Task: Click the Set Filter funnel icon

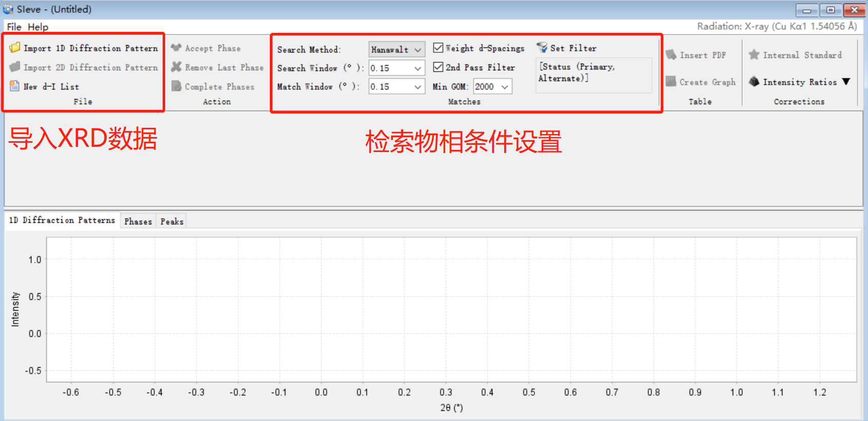Action: click(x=542, y=48)
